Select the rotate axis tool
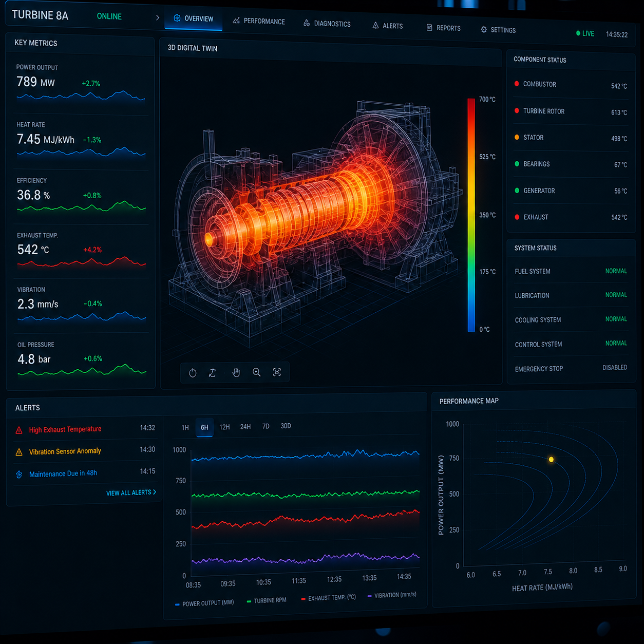 (x=212, y=373)
